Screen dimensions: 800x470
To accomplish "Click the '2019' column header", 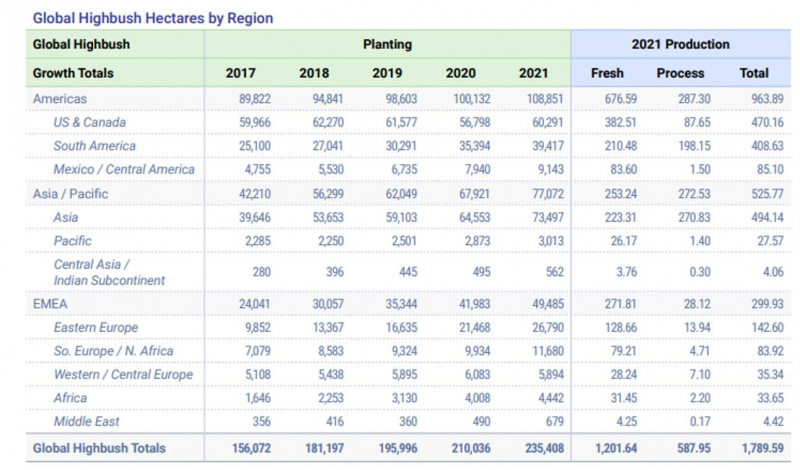I will [x=387, y=73].
